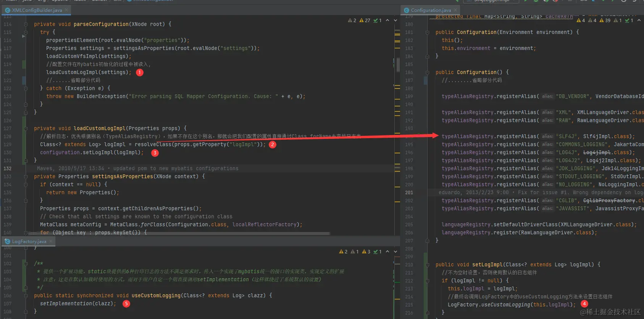644x319 pixels.
Task: Go to next highlighted problem in LogFactory.java
Action: (x=395, y=251)
